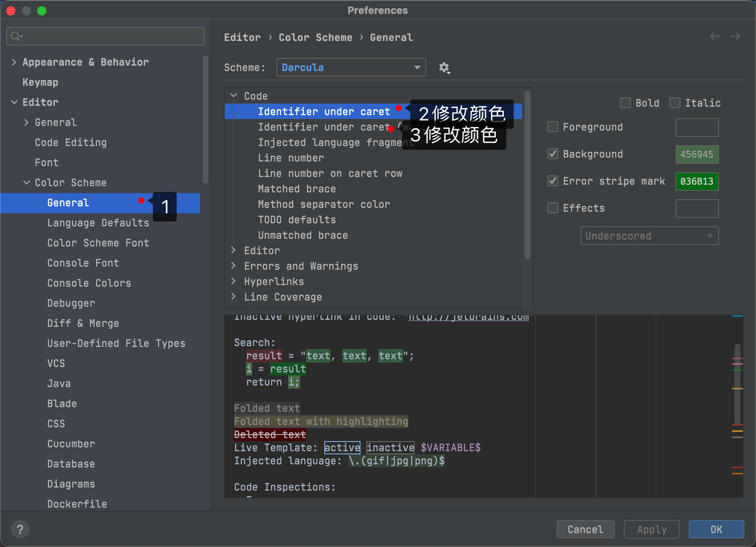This screenshot has height=547, width=756.
Task: Open Font settings under Editor
Action: 47,163
